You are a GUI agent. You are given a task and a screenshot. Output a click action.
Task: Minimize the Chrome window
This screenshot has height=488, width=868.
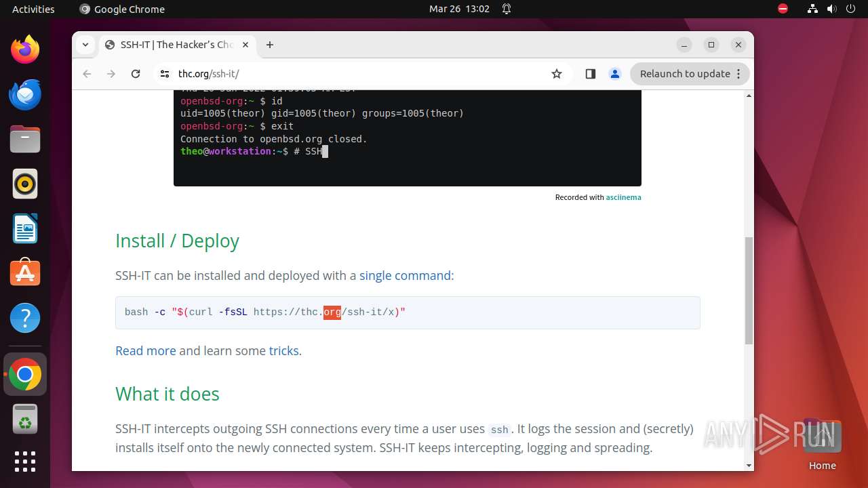[684, 45]
